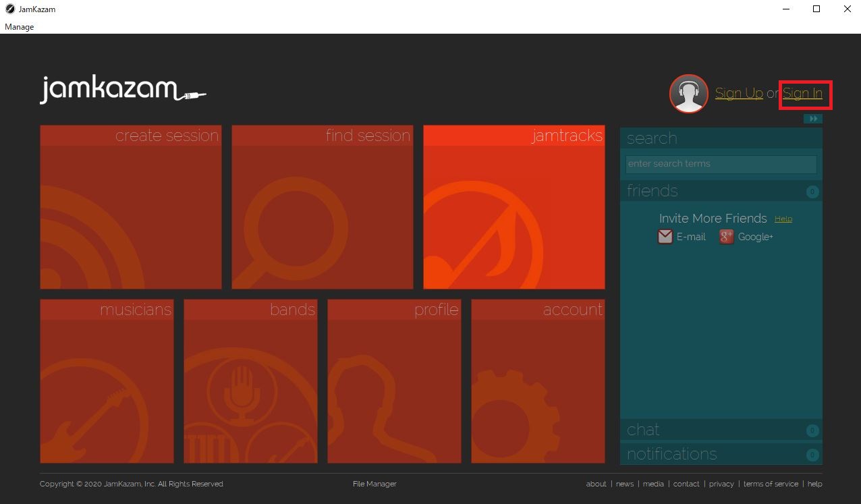Open the musicians tile
861x504 pixels.
[107, 381]
